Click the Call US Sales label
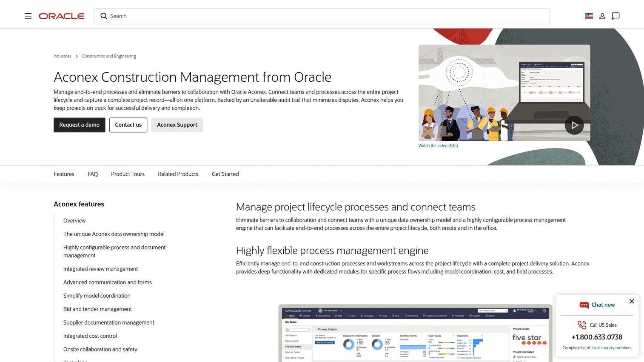The width and height of the screenshot is (644, 362). pos(603,325)
